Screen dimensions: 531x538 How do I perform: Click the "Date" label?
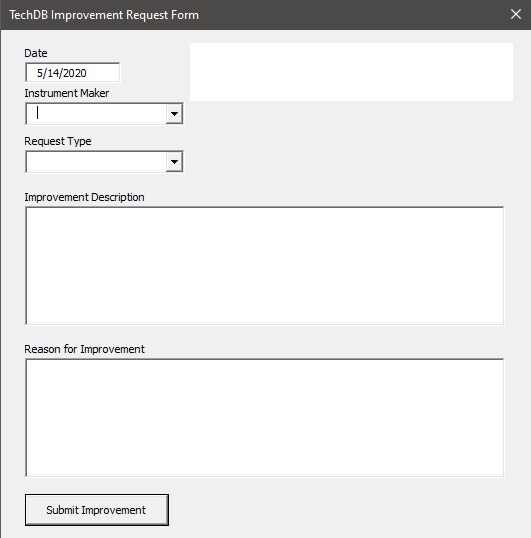click(36, 53)
